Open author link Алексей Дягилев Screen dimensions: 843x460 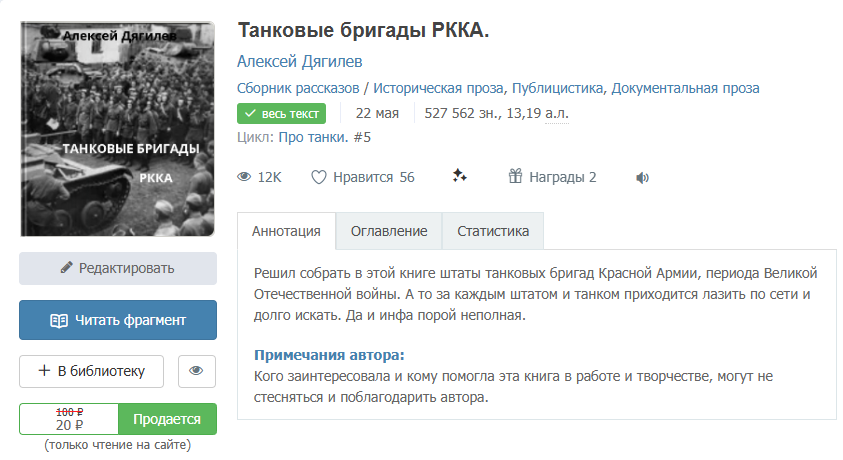[x=300, y=62]
